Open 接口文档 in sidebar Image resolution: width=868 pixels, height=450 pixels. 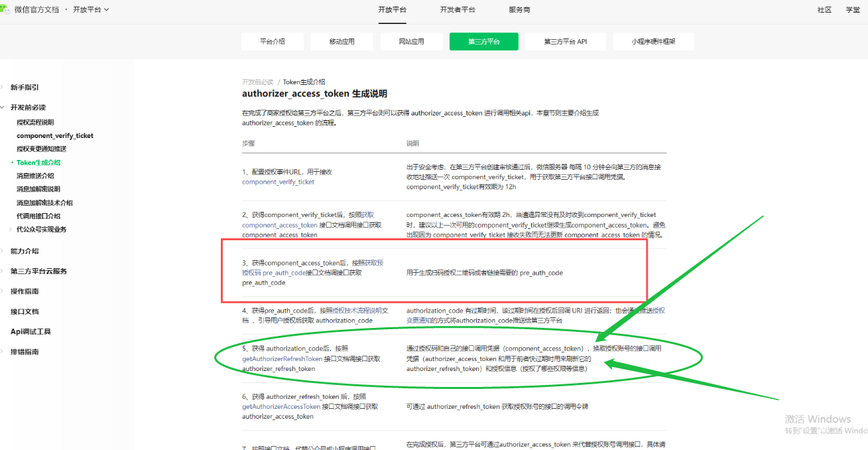pos(25,311)
